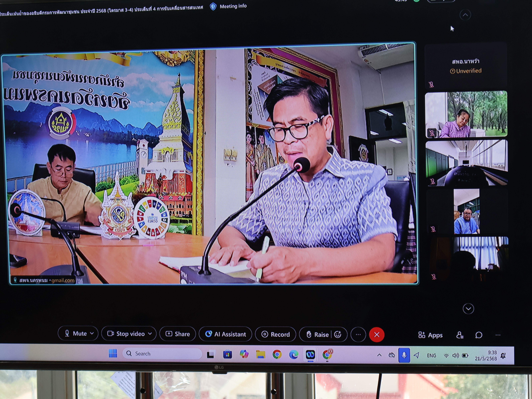Open File Explorer from taskbar
This screenshot has width=532, height=399.
pyautogui.click(x=261, y=354)
